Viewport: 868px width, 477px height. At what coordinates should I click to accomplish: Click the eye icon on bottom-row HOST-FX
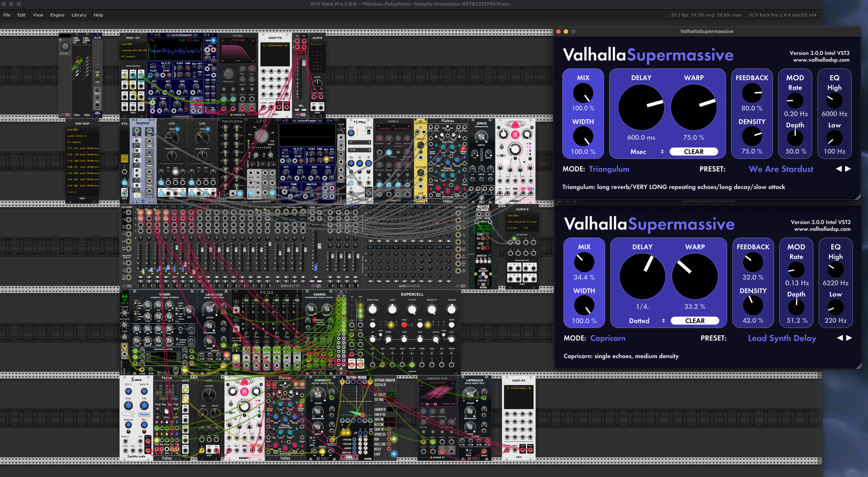pyautogui.click(x=530, y=388)
